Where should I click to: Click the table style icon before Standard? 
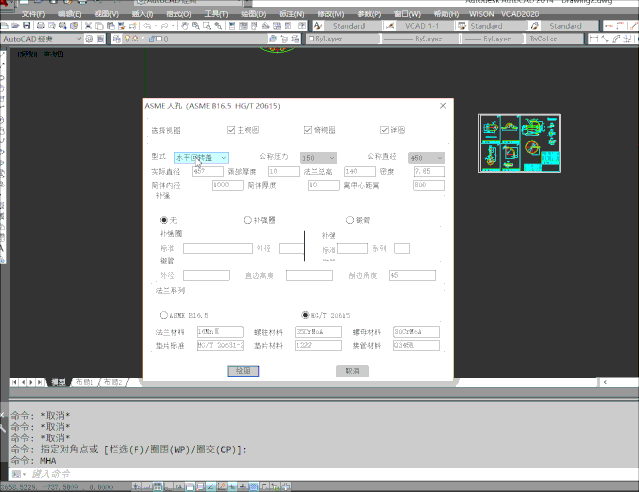(462, 26)
